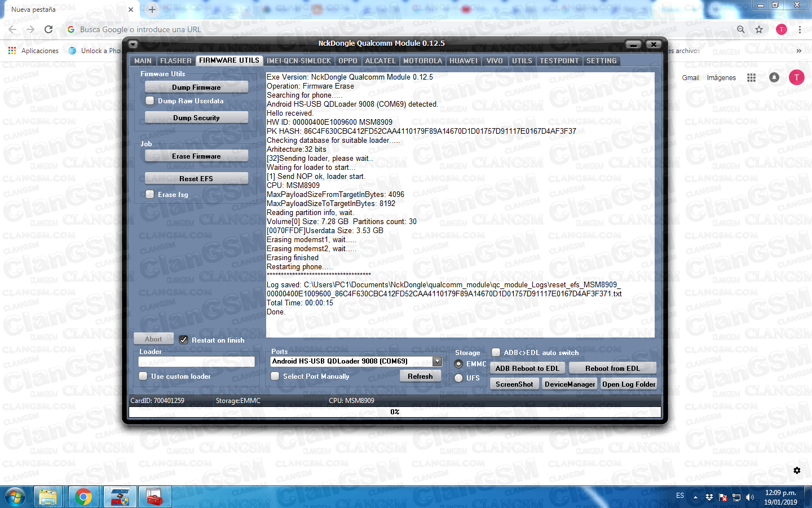This screenshot has width=812, height=508.
Task: Click Reboot from EDL button
Action: click(612, 368)
